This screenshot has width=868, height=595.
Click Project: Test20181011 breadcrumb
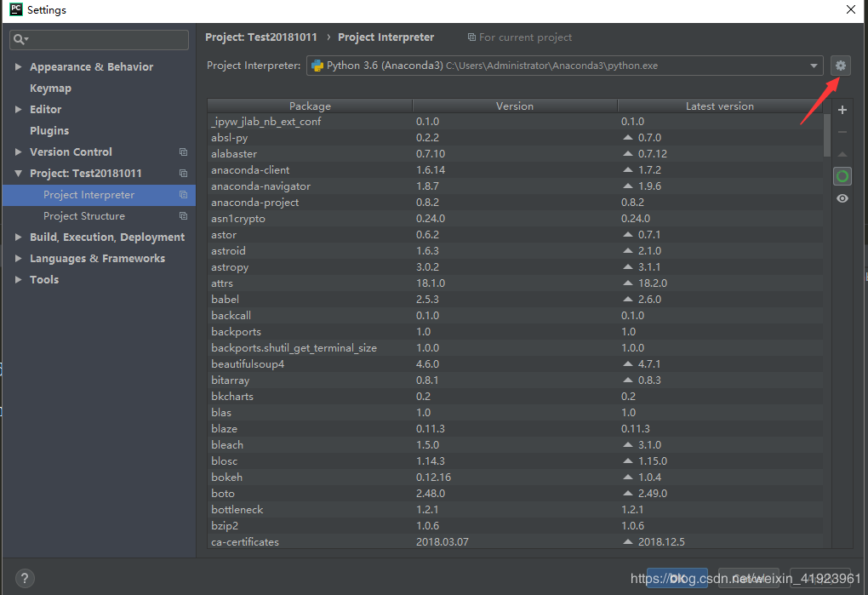click(261, 37)
